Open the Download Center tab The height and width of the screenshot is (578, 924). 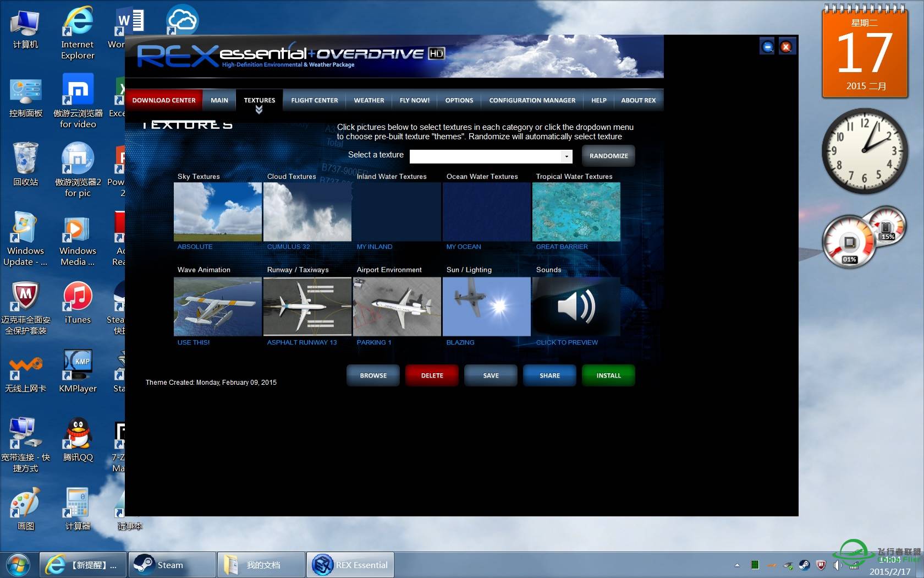click(164, 100)
